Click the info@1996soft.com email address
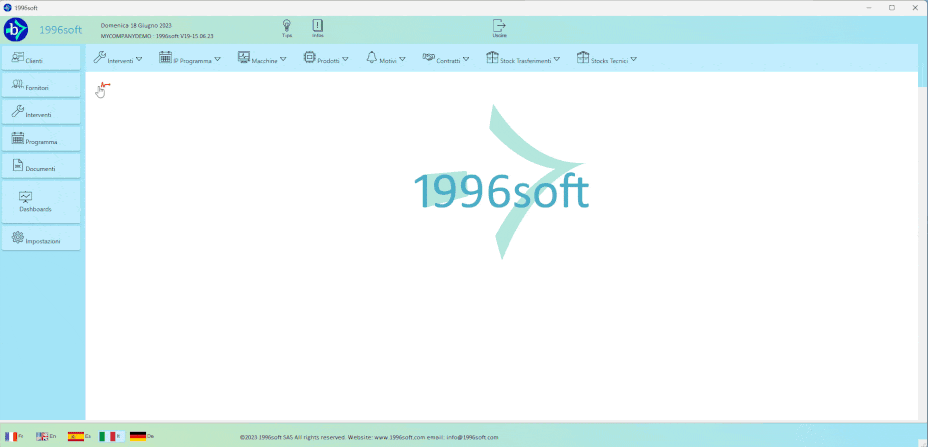 pos(472,437)
